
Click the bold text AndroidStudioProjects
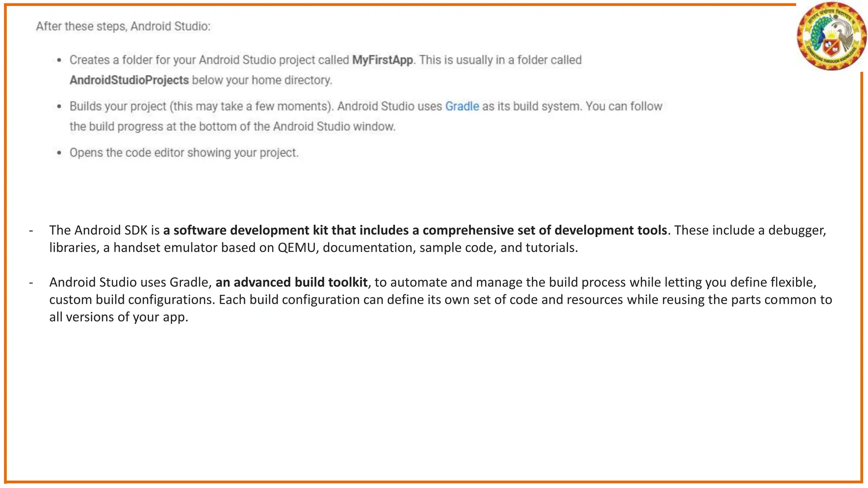tap(129, 80)
